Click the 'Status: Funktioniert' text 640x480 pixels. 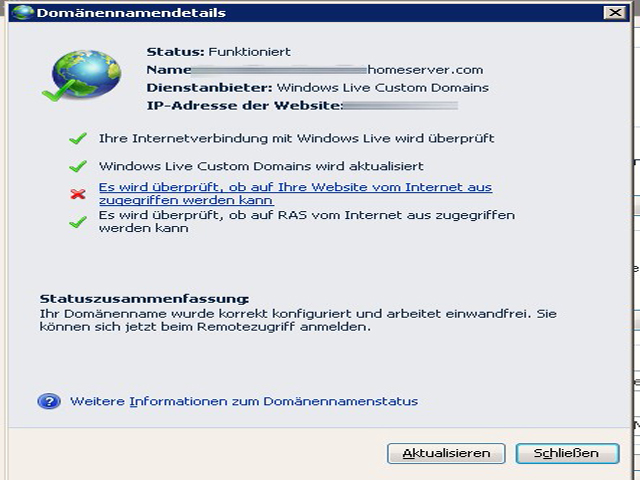pyautogui.click(x=218, y=52)
